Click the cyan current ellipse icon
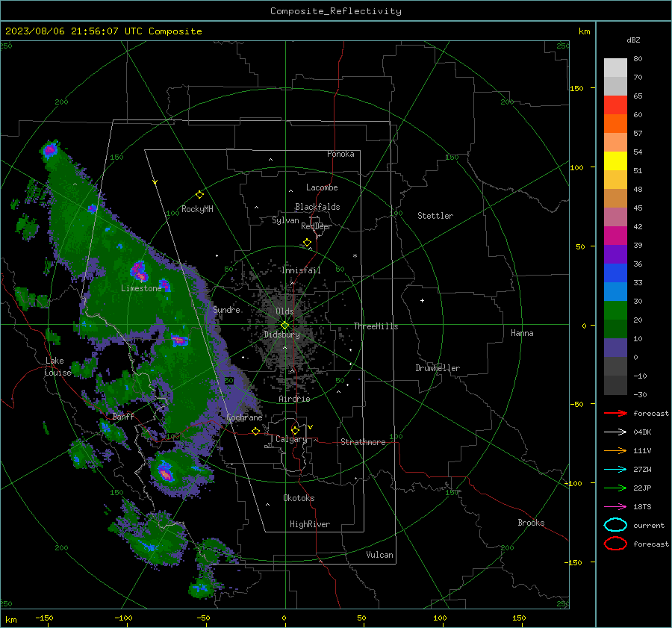The height and width of the screenshot is (628, 672). pyautogui.click(x=615, y=525)
